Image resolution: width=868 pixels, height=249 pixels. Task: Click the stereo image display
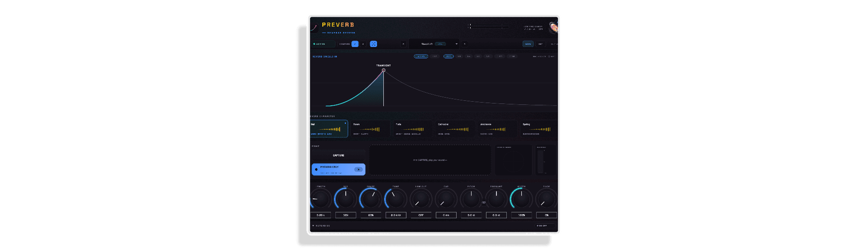pos(513,160)
